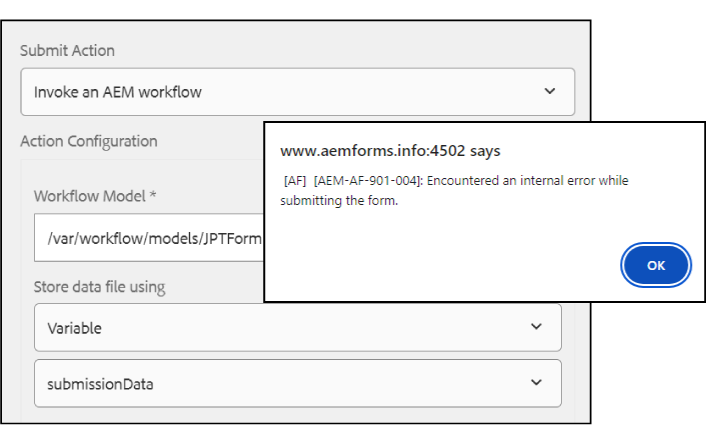
Task: Open the 'Invoke an AEM workflow' dropdown
Action: coord(297,92)
